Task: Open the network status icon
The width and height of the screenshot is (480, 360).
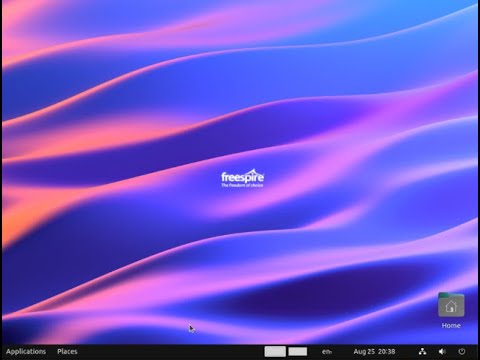Action: coord(423,351)
